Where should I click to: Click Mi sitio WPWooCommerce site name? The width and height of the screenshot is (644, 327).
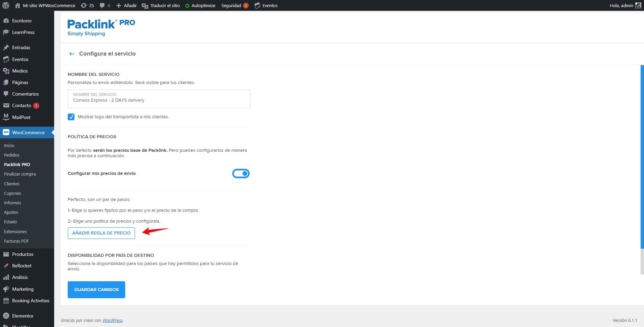point(49,5)
